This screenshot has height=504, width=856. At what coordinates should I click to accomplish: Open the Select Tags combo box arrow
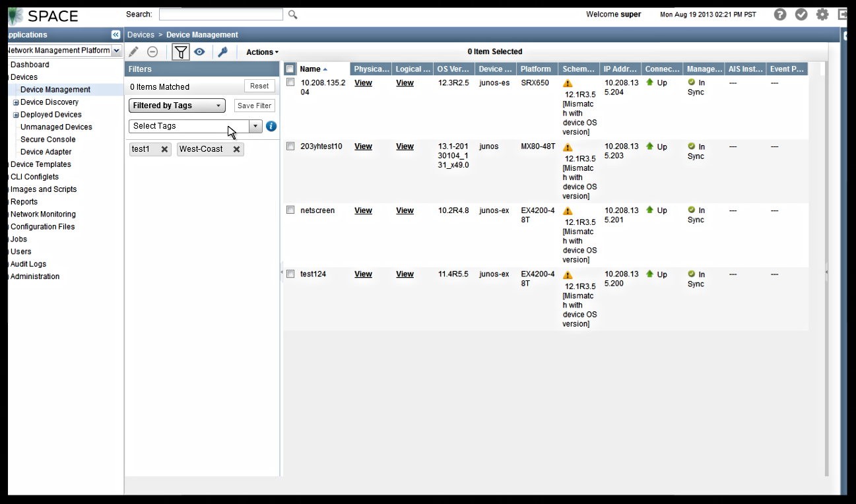[255, 126]
